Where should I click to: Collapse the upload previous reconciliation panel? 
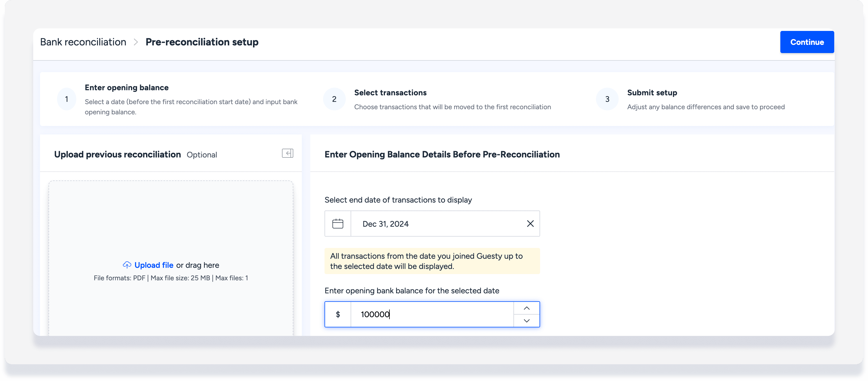[x=287, y=153]
